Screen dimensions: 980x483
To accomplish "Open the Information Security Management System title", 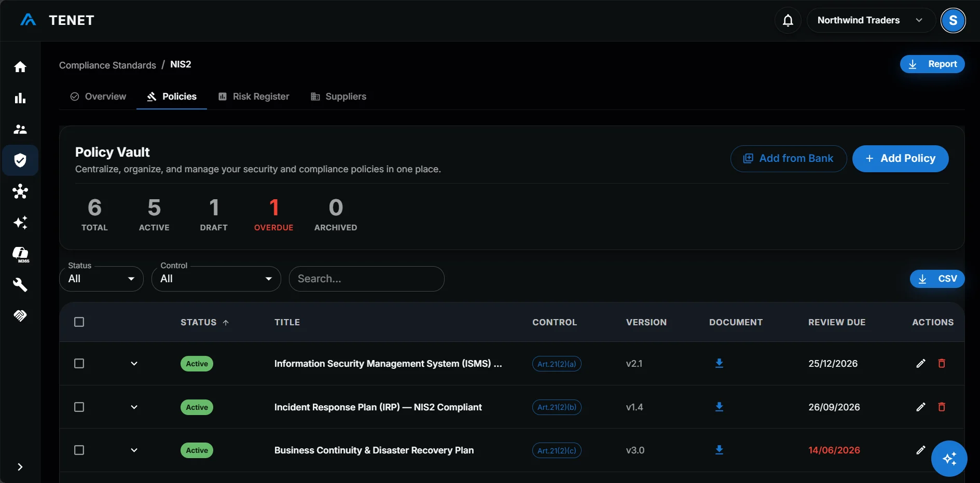I will coord(388,364).
